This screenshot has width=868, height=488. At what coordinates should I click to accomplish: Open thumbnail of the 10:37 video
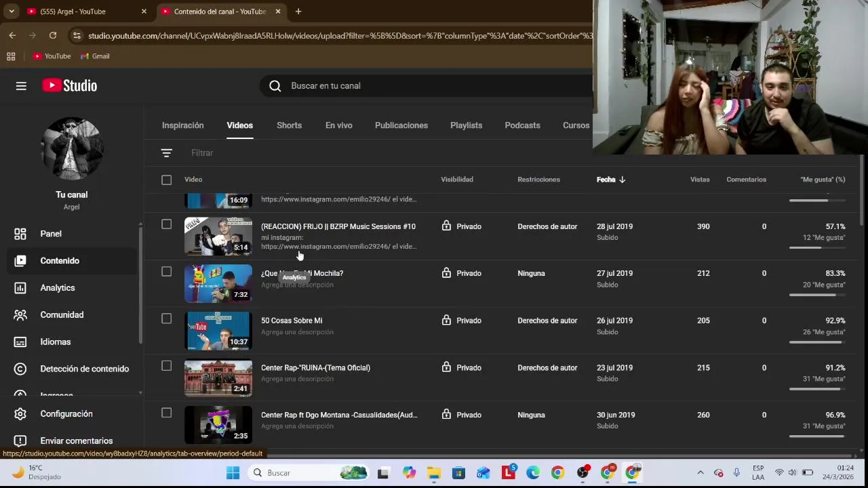218,330
